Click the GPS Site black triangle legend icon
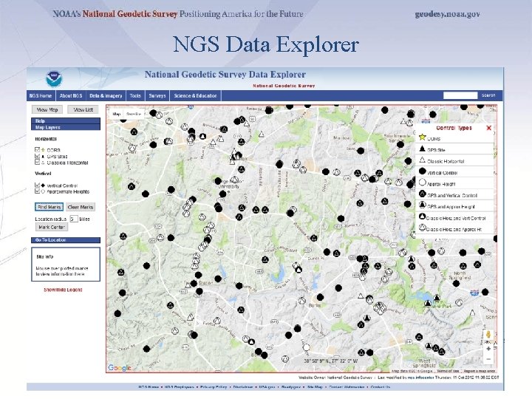 point(422,149)
